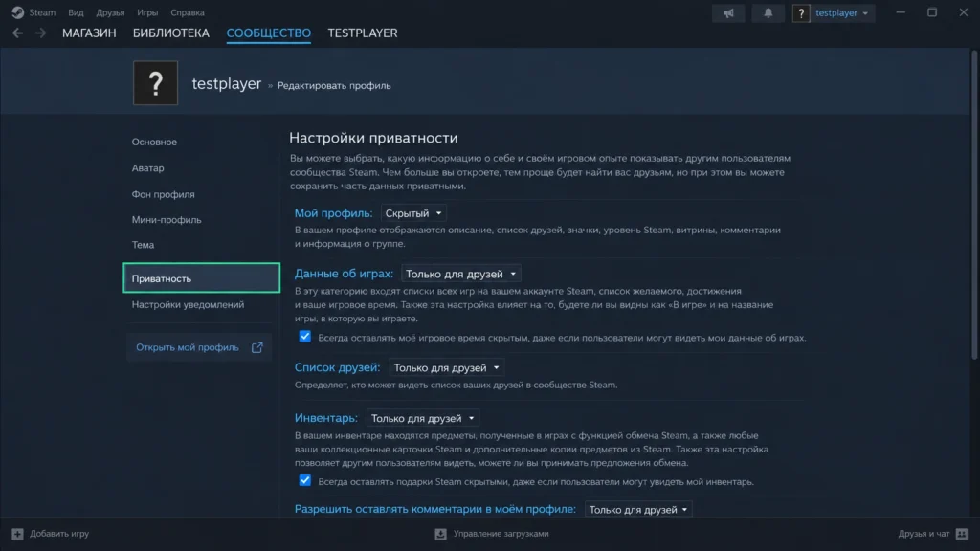Click the page vertical scrollbar
The height and width of the screenshot is (551, 980).
point(973,207)
